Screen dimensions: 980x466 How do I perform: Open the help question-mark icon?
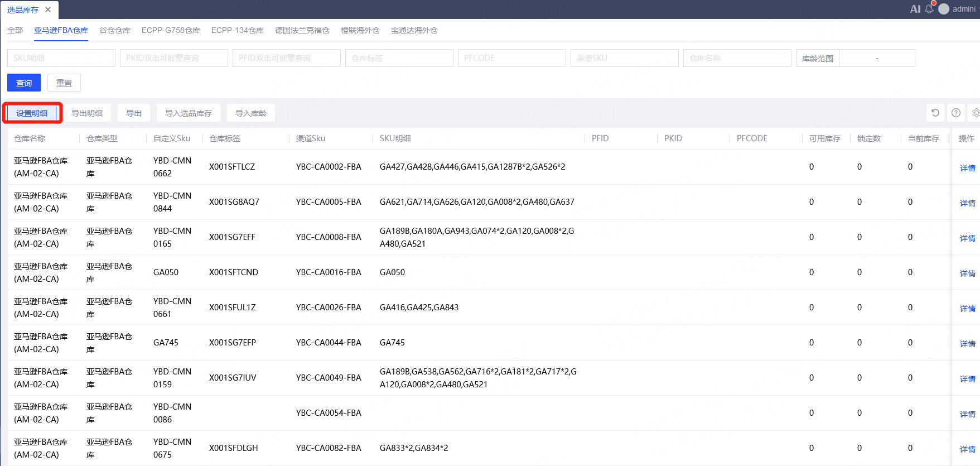coord(956,113)
